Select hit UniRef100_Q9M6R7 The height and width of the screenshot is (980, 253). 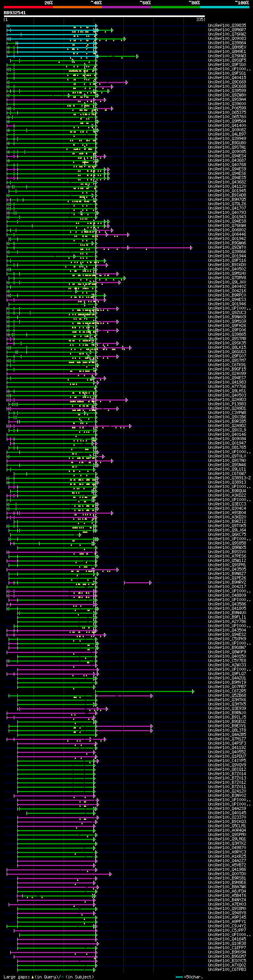227,30
